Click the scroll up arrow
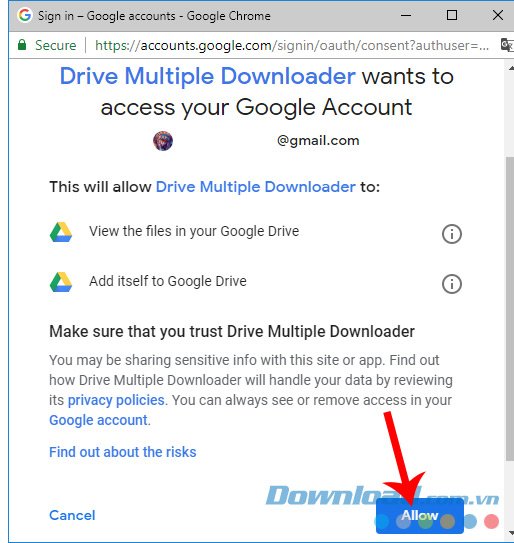 pos(511,68)
